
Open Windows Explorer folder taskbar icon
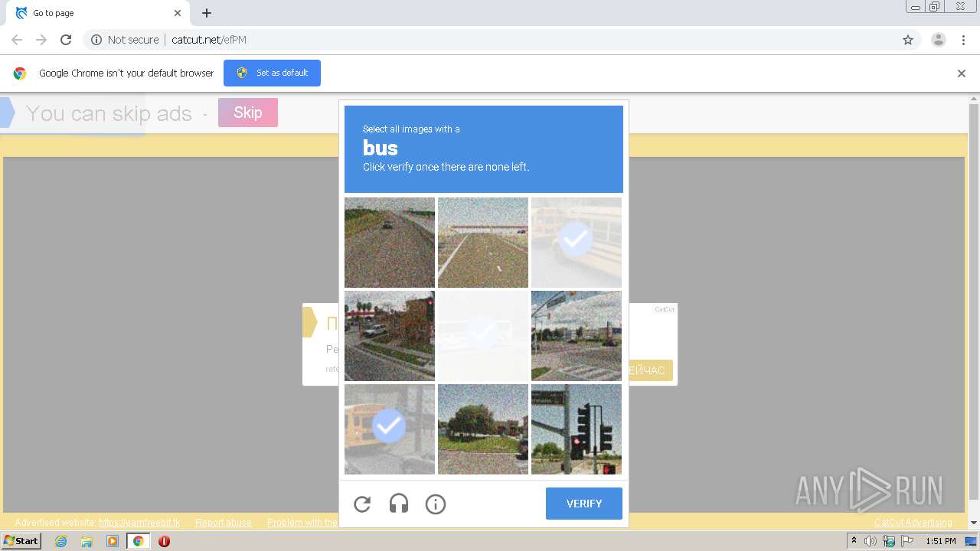87,541
